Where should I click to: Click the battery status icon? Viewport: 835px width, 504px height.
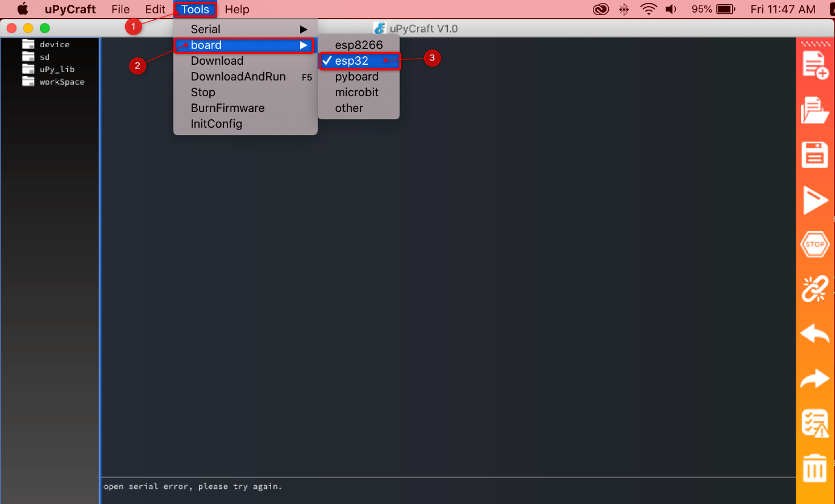click(725, 9)
